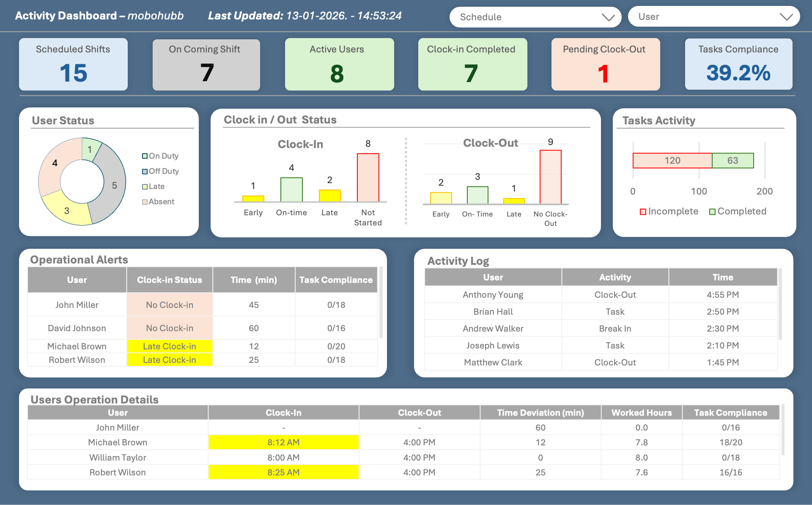
Task: Click the Activity Log scrollbar
Action: 780,305
